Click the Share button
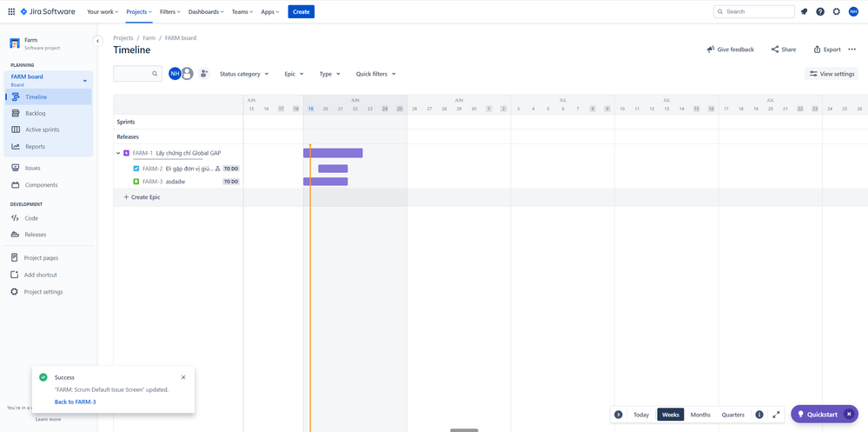Image resolution: width=868 pixels, height=432 pixels. tap(784, 50)
